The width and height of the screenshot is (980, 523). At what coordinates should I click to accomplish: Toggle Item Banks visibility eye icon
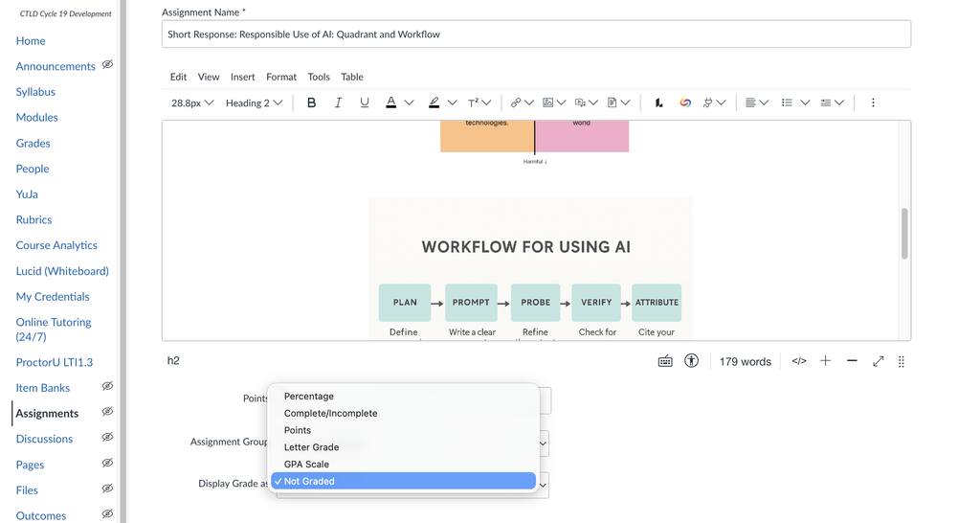coord(107,386)
